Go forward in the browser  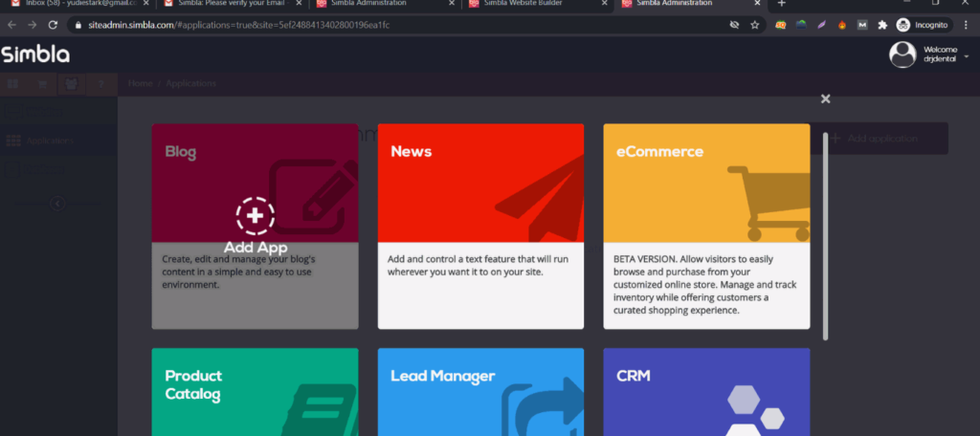[x=32, y=25]
